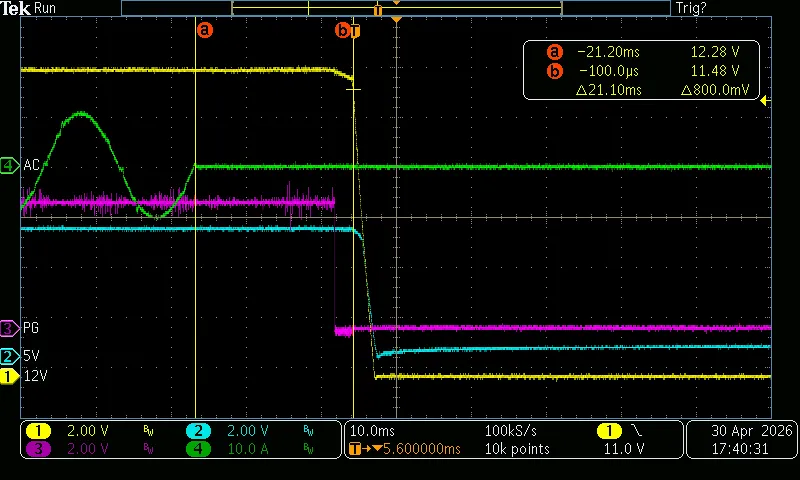Select yellow channel 1 badge in readout

[38, 431]
